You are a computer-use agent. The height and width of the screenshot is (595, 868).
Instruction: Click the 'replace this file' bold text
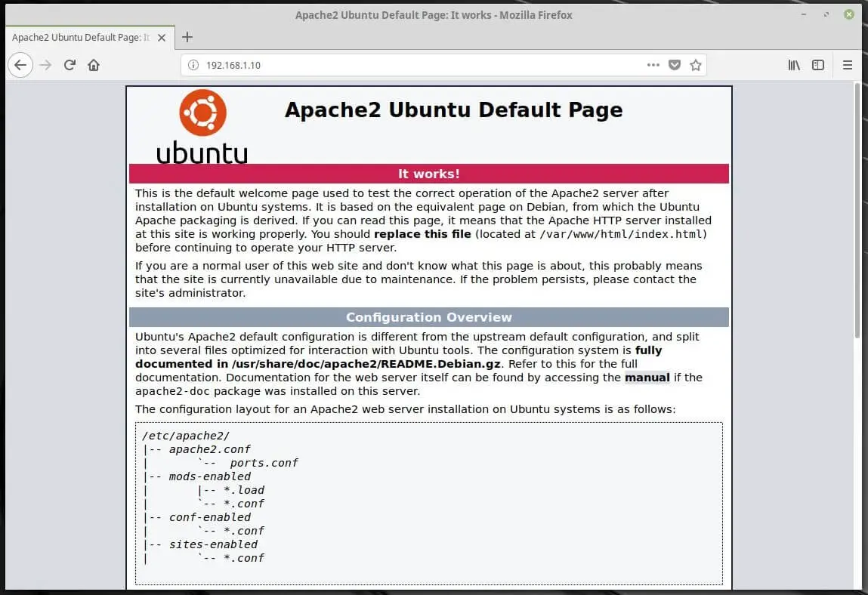(x=422, y=234)
